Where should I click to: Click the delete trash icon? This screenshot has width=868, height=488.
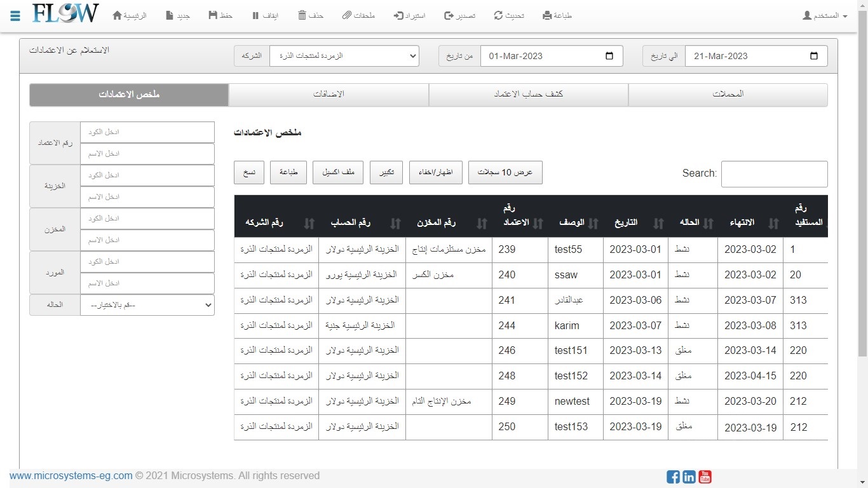click(x=302, y=15)
